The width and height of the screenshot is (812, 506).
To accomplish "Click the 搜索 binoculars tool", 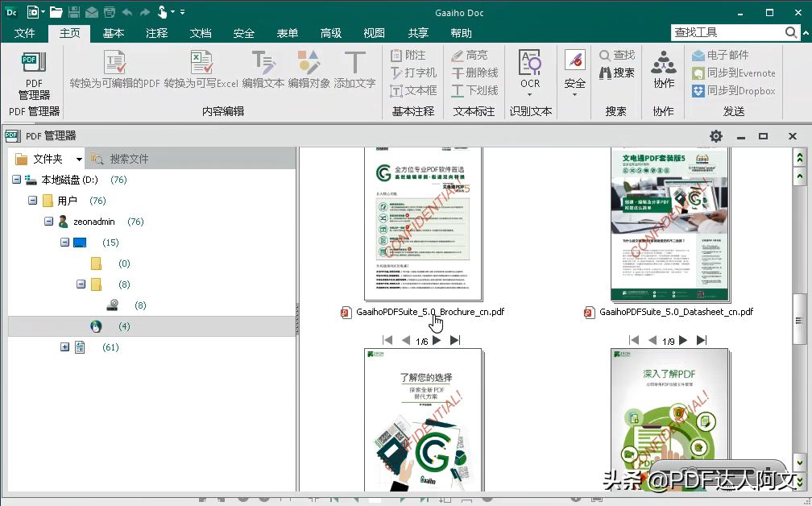I will point(617,73).
